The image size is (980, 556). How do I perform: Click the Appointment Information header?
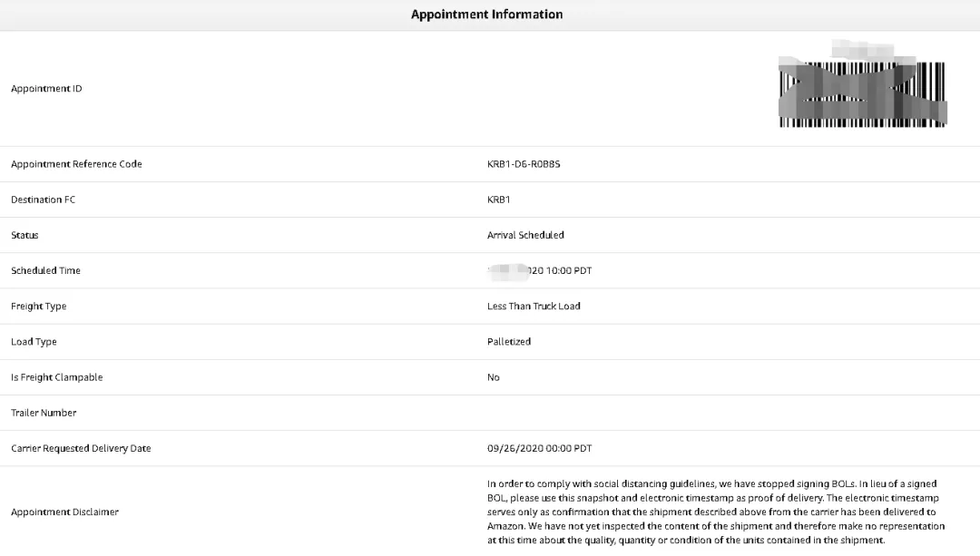pos(487,15)
